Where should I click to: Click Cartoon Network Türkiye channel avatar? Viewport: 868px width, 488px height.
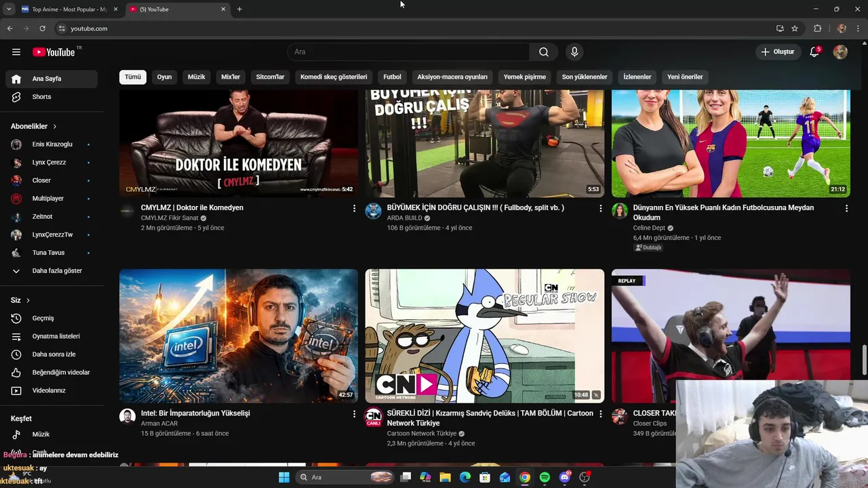coord(374,416)
